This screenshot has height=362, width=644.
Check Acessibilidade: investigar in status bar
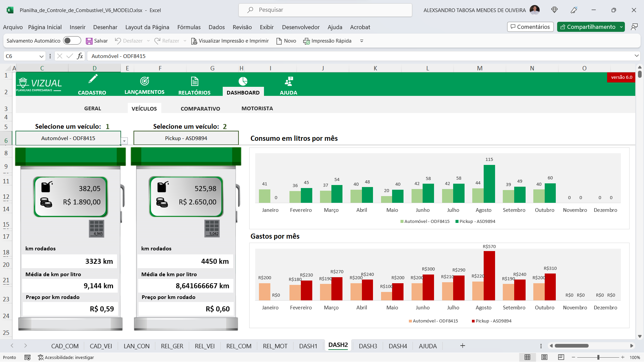[66, 357]
